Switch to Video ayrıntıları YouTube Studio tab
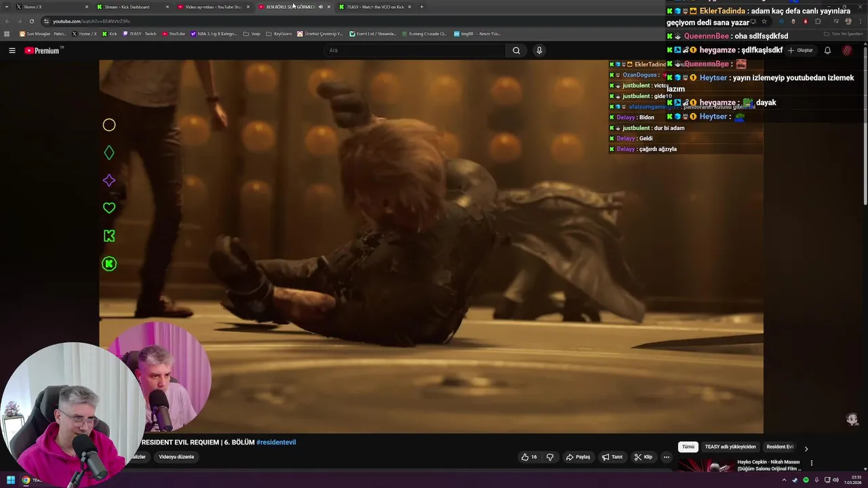The height and width of the screenshot is (488, 868). point(214,7)
